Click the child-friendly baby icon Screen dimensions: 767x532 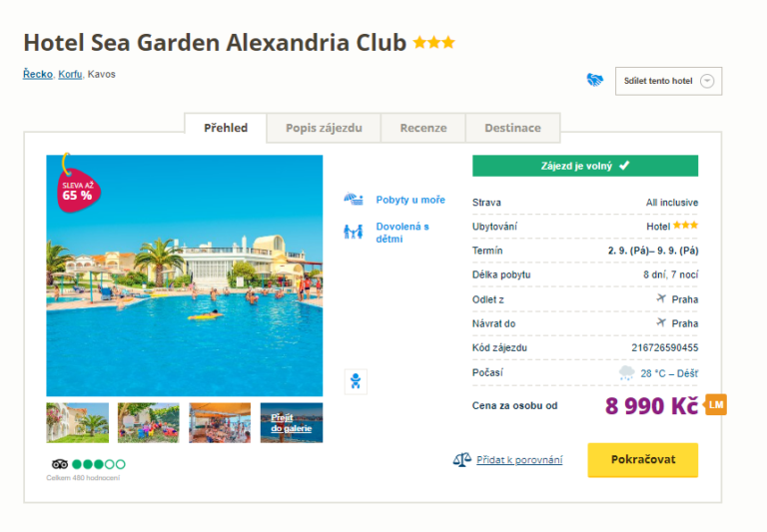354,380
